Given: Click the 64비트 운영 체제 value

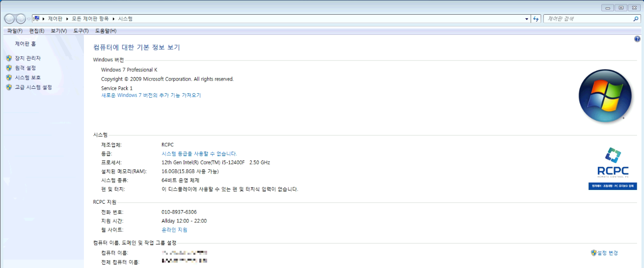Looking at the screenshot, I should click(180, 180).
